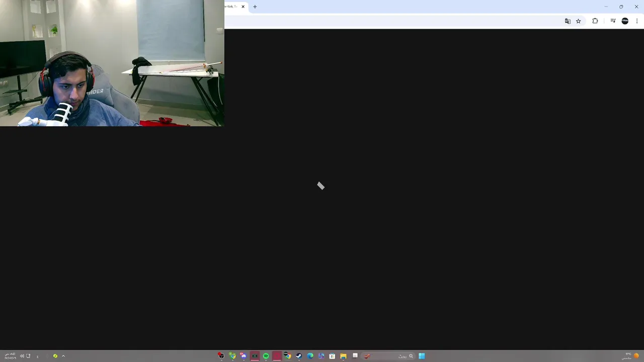The image size is (644, 362).
Task: Open the Google Translate page icon
Action: click(x=568, y=21)
